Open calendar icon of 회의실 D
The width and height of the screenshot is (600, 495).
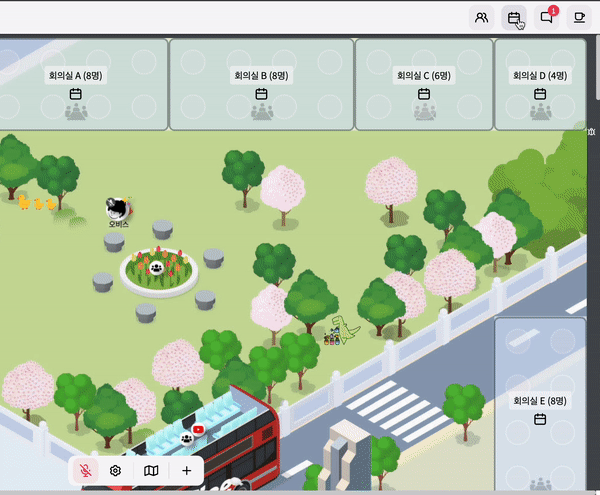(x=540, y=94)
